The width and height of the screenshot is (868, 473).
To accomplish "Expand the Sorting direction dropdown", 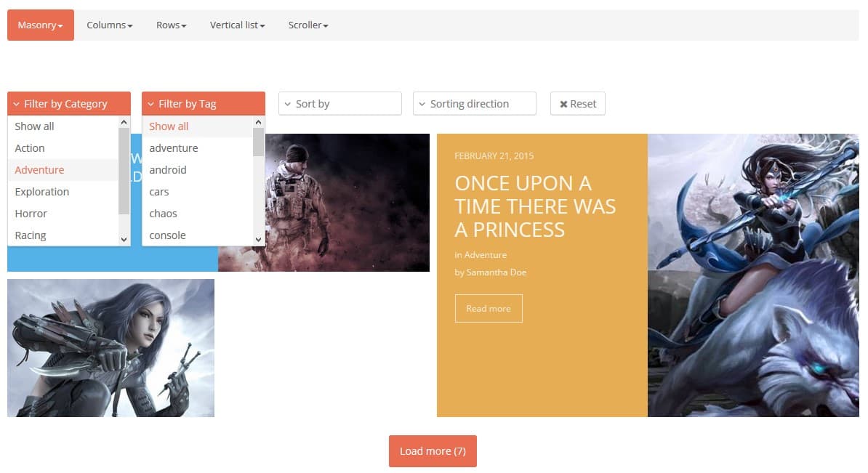I will tap(475, 103).
